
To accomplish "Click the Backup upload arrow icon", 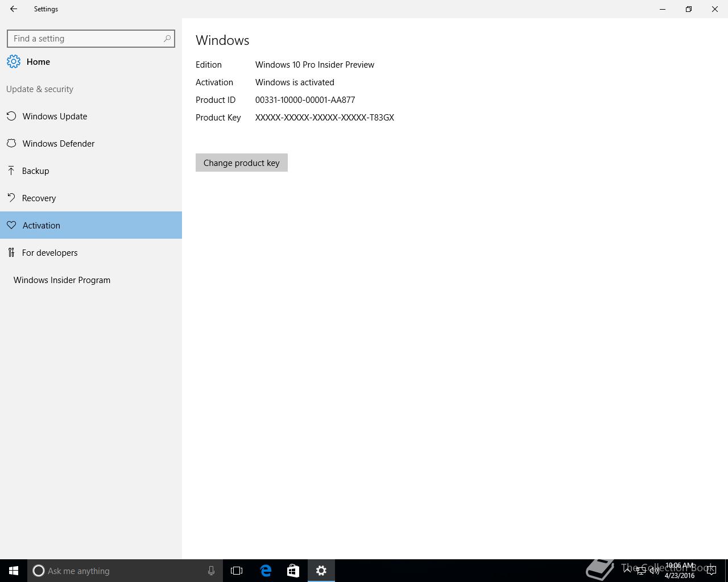I will pyautogui.click(x=11, y=171).
